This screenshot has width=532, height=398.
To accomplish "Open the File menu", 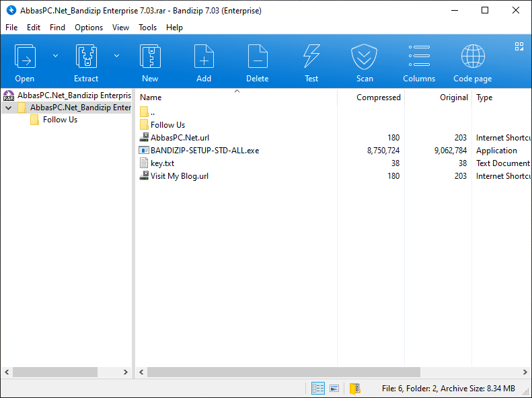I will (11, 28).
